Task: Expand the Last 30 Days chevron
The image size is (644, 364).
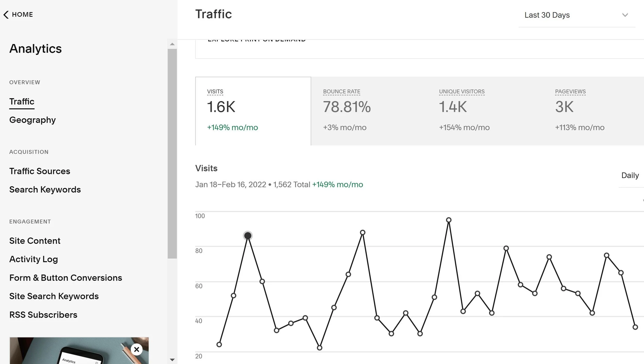Action: tap(625, 15)
